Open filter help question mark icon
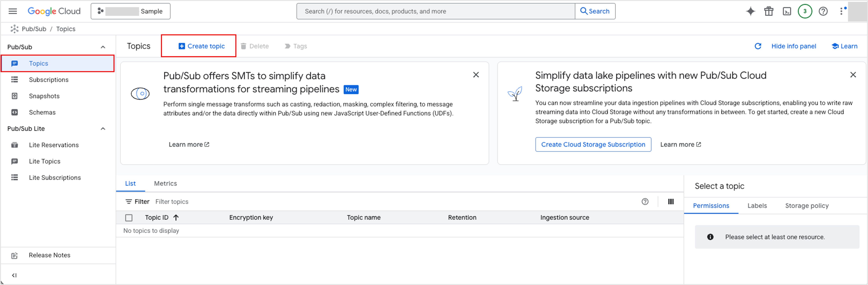 coord(645,202)
